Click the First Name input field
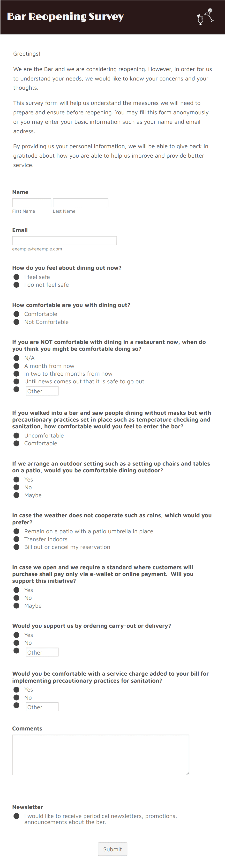This screenshot has width=225, height=868. (31, 203)
